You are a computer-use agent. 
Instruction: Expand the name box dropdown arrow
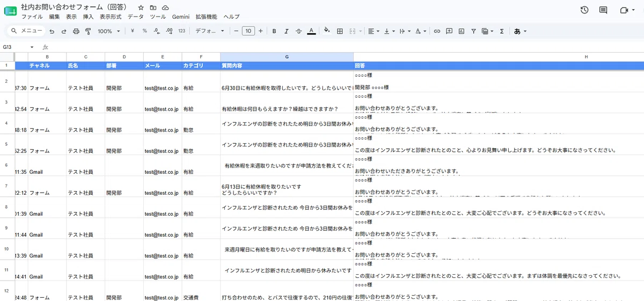click(32, 47)
